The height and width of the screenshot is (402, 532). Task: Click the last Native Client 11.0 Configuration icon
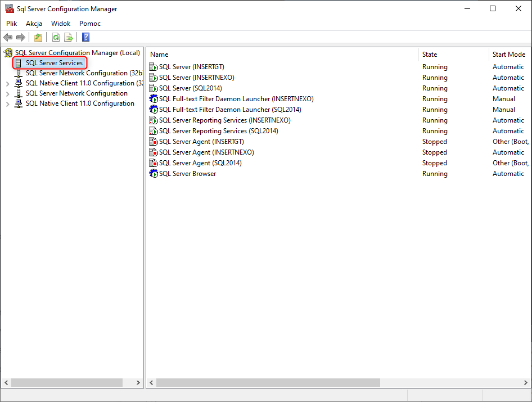pos(19,103)
